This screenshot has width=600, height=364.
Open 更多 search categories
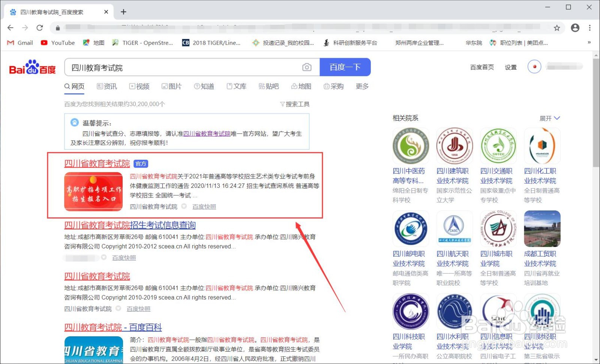pyautogui.click(x=362, y=87)
